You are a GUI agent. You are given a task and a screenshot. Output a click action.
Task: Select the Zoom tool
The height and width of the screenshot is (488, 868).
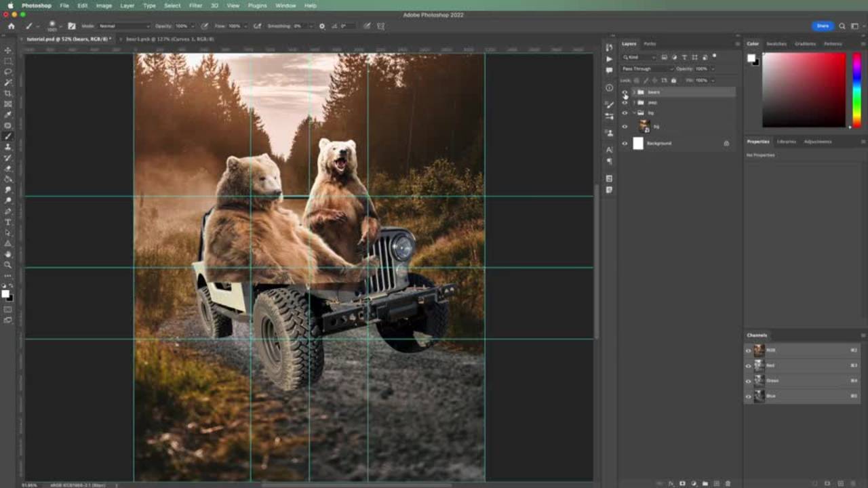(8, 264)
